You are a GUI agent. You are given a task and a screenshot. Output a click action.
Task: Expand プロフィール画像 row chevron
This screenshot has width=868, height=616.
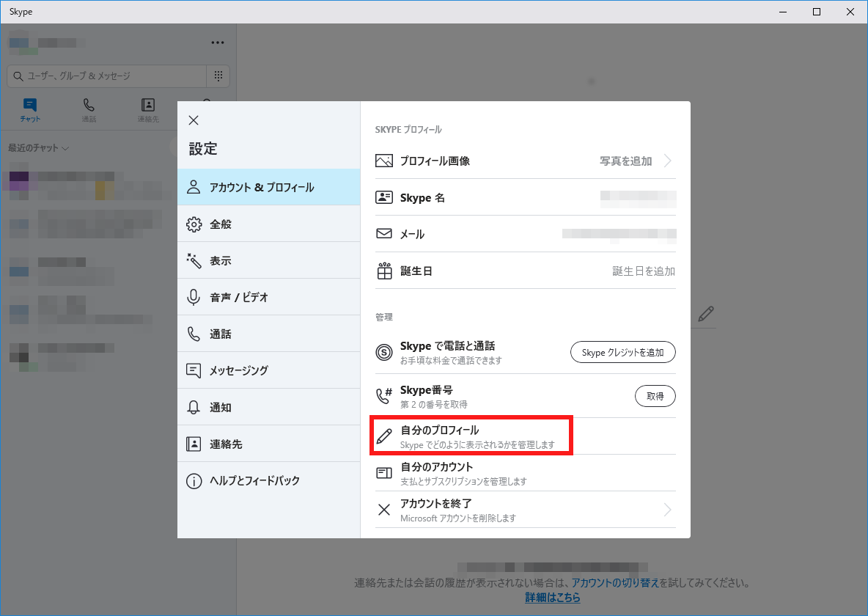coord(668,161)
